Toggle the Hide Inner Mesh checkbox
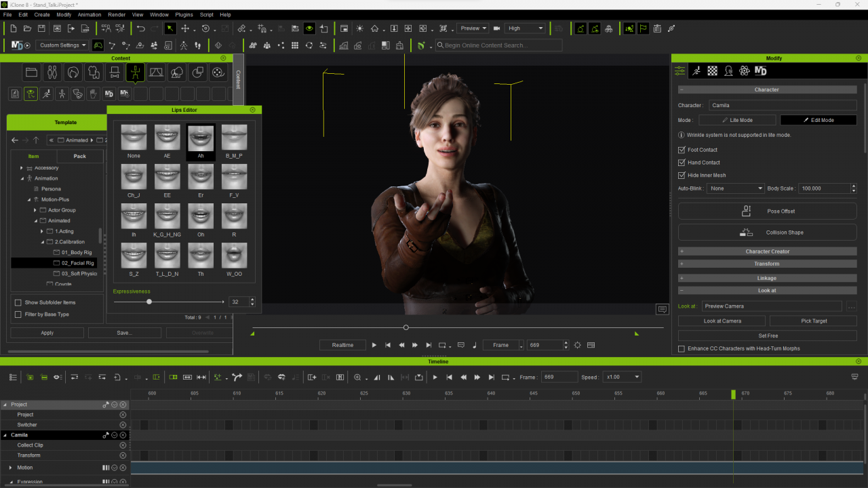This screenshot has height=488, width=868. click(682, 176)
